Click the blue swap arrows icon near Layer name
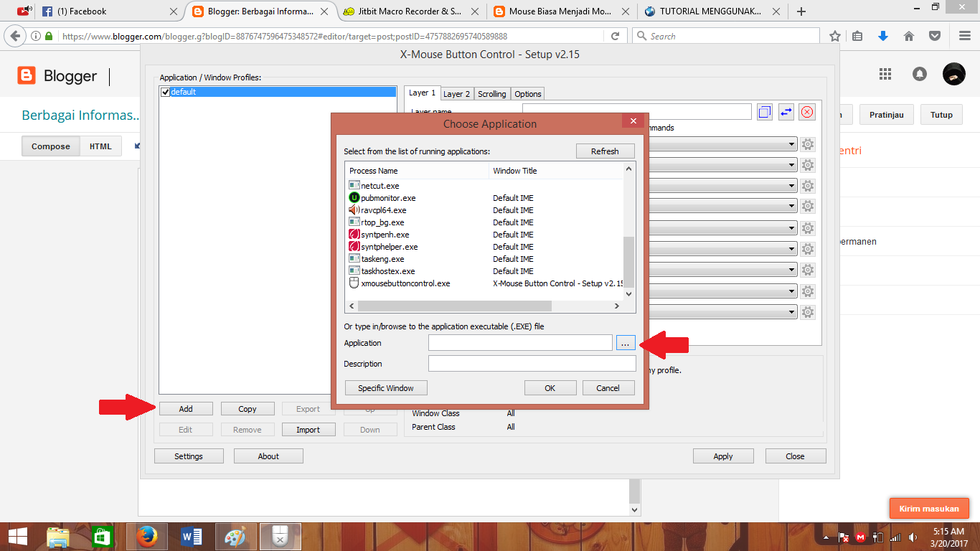980x551 pixels. click(786, 111)
